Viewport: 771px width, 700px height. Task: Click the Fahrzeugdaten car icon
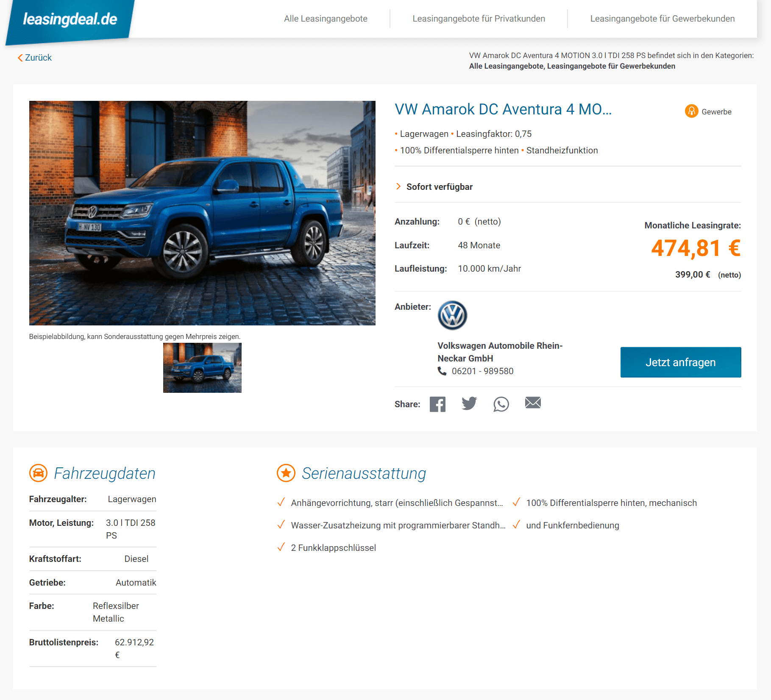(38, 473)
